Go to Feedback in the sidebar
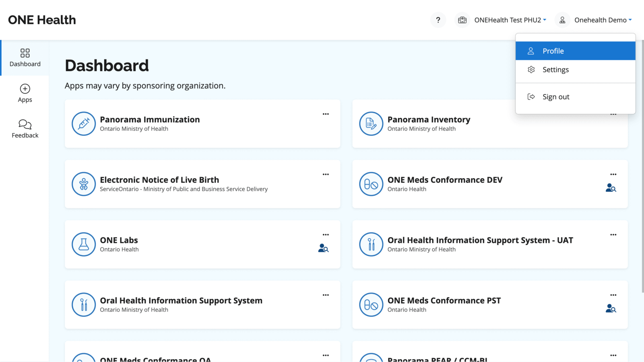The width and height of the screenshot is (644, 362). point(25,129)
